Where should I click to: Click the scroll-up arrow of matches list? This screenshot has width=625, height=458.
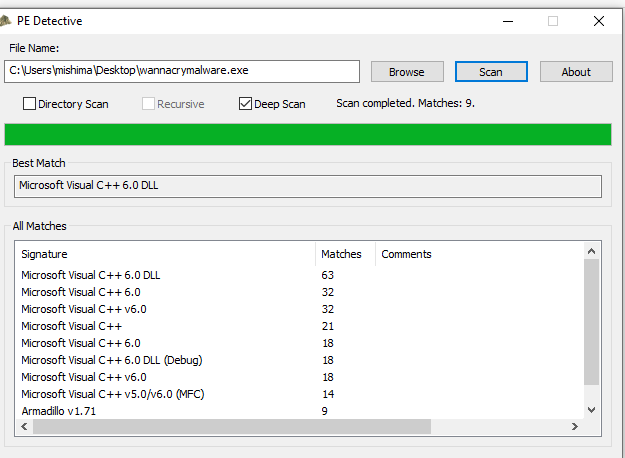(x=592, y=251)
